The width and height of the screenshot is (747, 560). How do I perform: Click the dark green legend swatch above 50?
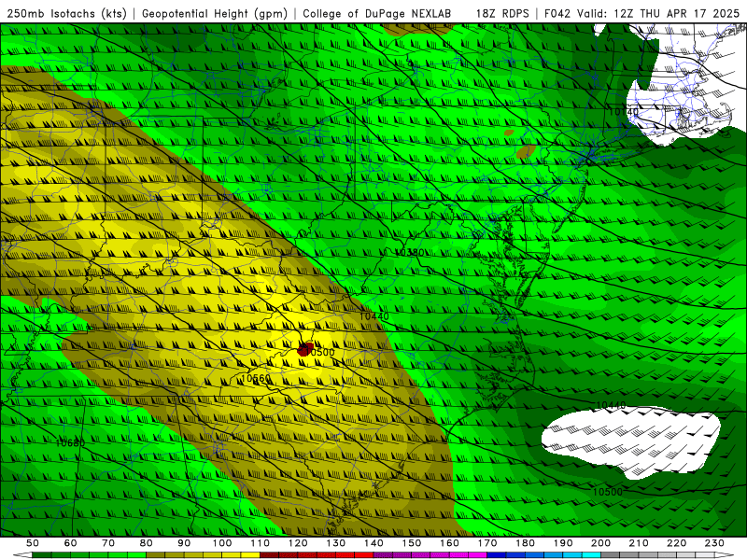pyautogui.click(x=42, y=555)
